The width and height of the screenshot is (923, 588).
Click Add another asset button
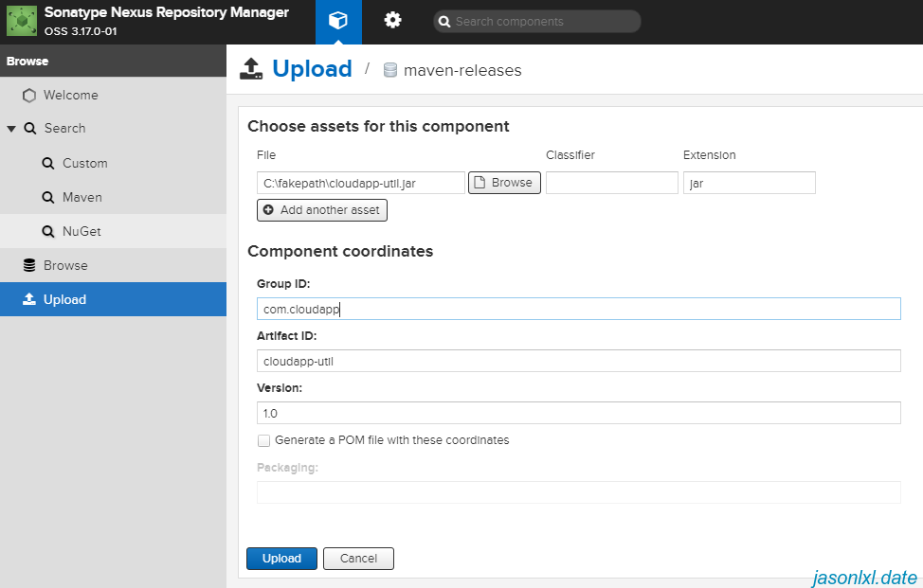click(x=322, y=210)
